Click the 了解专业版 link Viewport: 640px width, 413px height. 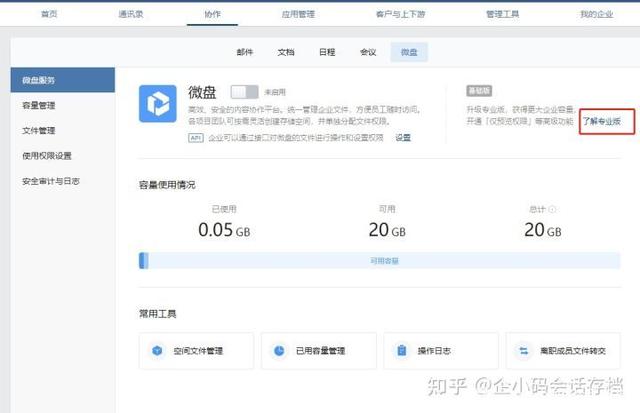point(607,121)
